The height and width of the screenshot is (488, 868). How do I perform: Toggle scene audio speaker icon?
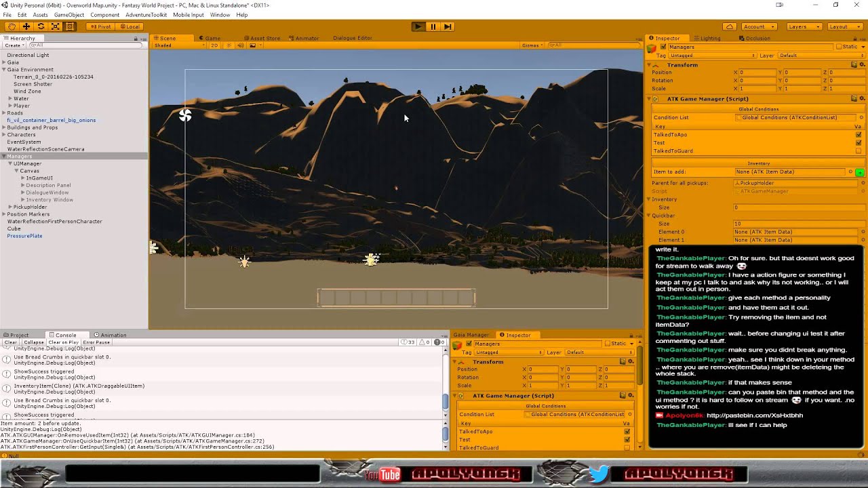240,45
